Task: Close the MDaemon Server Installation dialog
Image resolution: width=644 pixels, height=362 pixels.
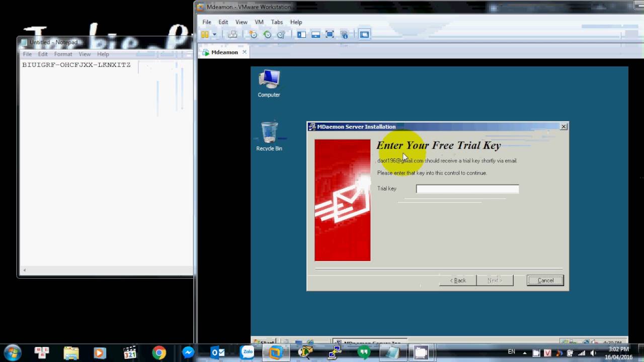Action: pos(563,127)
